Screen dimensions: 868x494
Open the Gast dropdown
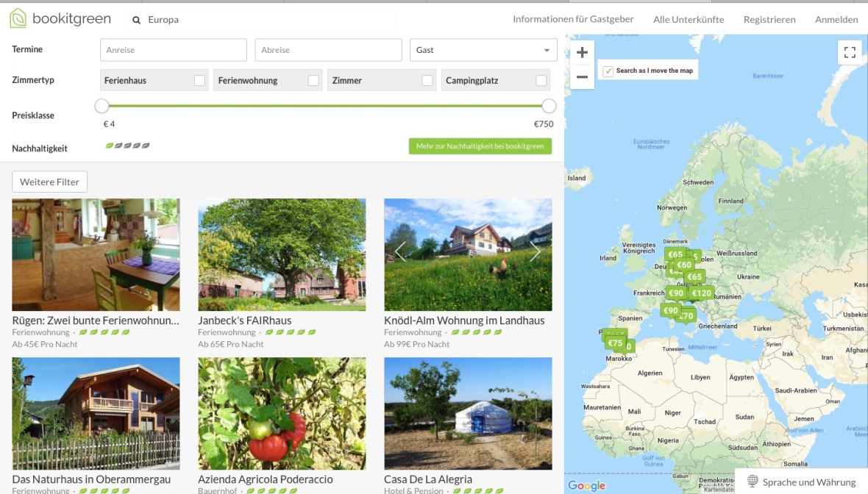pos(483,50)
